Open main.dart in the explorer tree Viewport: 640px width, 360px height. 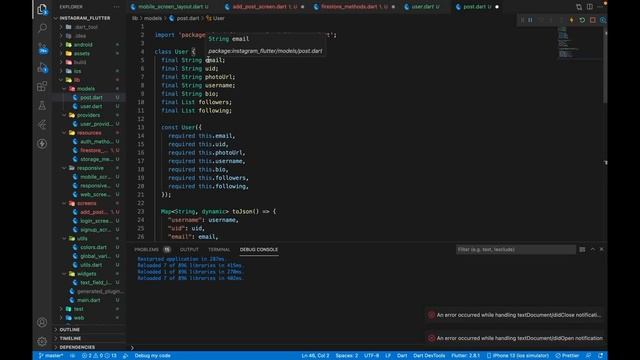[x=89, y=300]
